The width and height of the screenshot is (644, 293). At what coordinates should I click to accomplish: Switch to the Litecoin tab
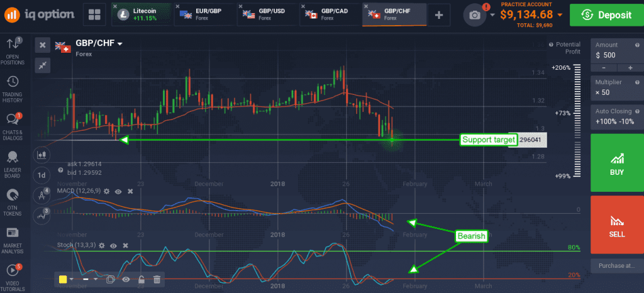141,14
